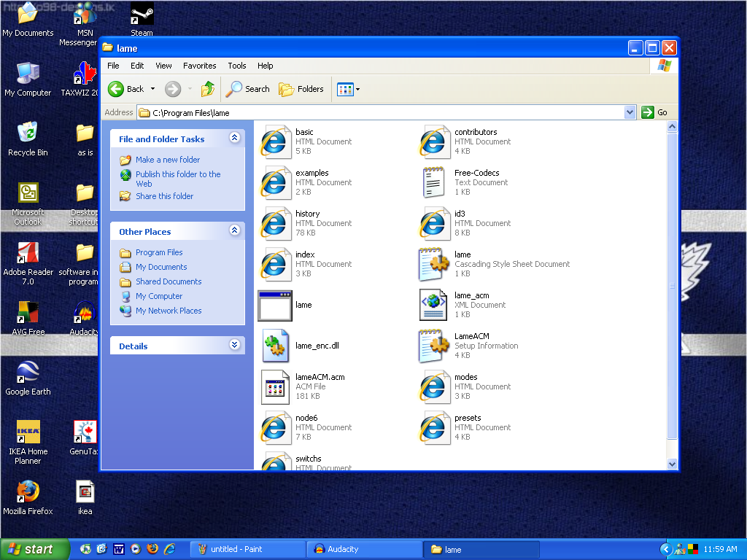The height and width of the screenshot is (560, 747).
Task: Collapse the File and Folder Tasks panel
Action: coord(234,138)
